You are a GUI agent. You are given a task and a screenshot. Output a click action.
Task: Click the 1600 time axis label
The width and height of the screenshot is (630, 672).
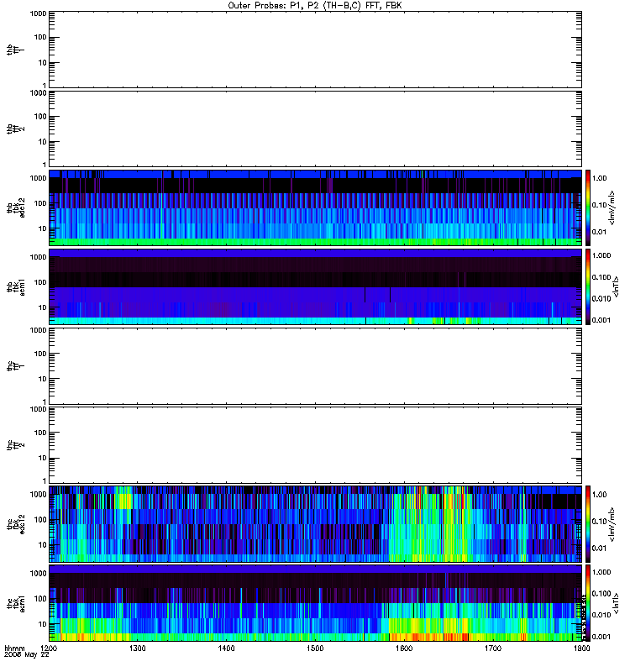(404, 648)
